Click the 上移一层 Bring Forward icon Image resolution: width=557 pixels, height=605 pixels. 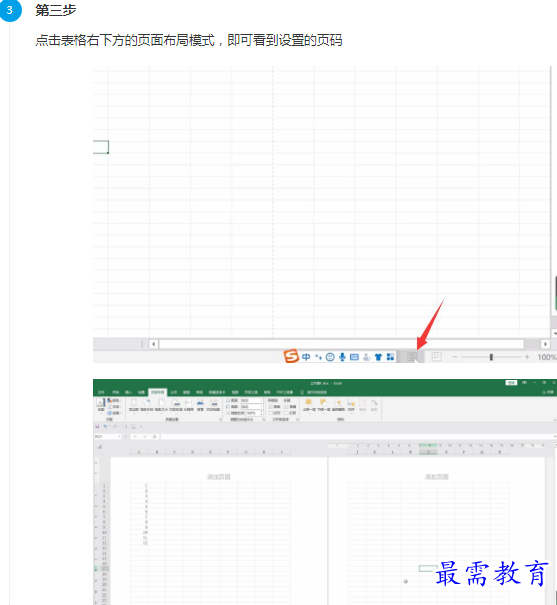308,404
